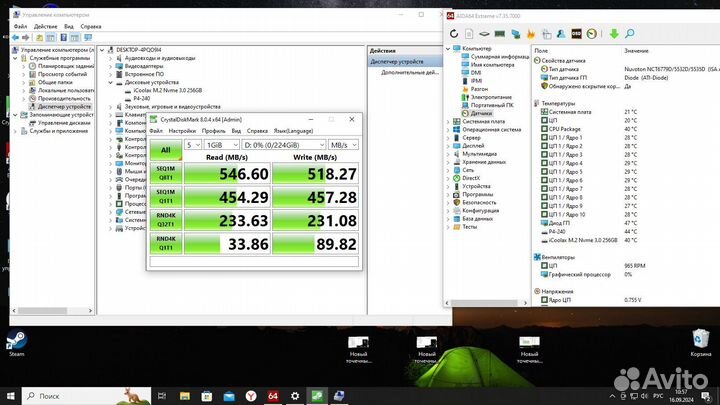Image resolution: width=720 pixels, height=405 pixels.
Task: Open the Mail app on the taskbar
Action: (x=229, y=396)
